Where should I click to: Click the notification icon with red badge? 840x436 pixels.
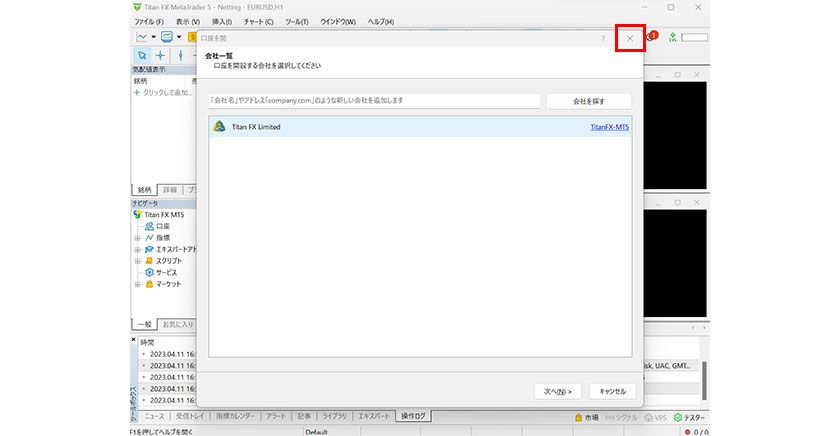tap(652, 36)
